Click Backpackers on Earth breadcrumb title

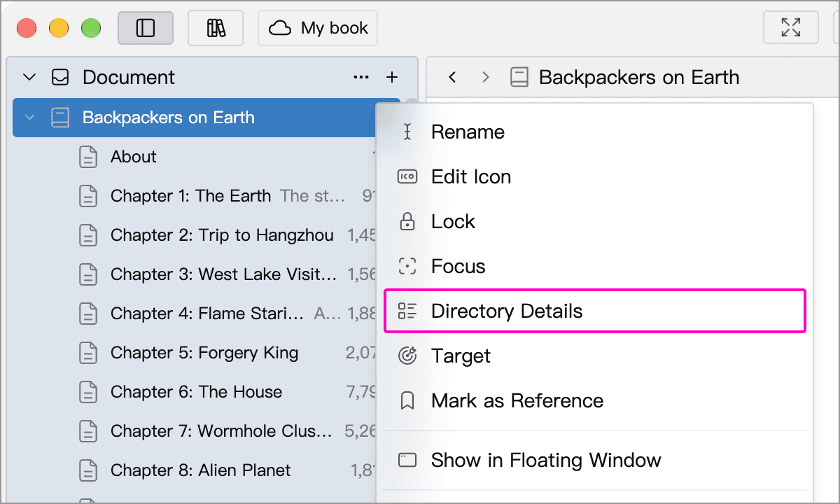[639, 77]
